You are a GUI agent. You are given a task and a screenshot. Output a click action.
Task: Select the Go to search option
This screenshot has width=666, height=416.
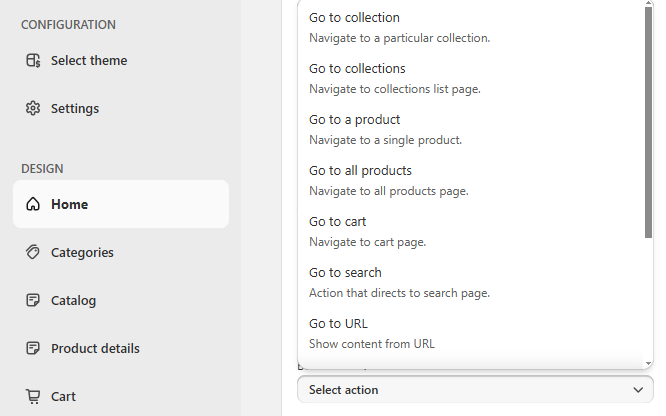point(471,282)
